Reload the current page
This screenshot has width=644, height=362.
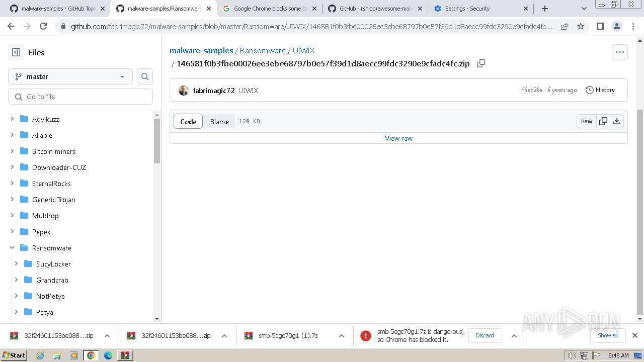43,26
